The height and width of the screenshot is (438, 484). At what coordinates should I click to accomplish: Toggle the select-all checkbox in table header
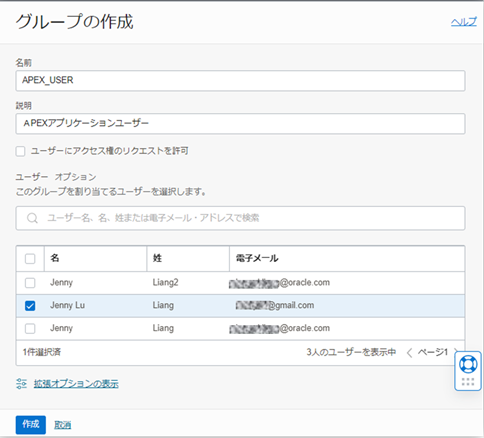click(x=30, y=258)
